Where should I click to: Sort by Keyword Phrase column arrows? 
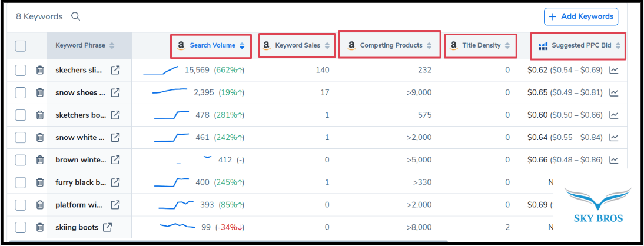point(112,45)
